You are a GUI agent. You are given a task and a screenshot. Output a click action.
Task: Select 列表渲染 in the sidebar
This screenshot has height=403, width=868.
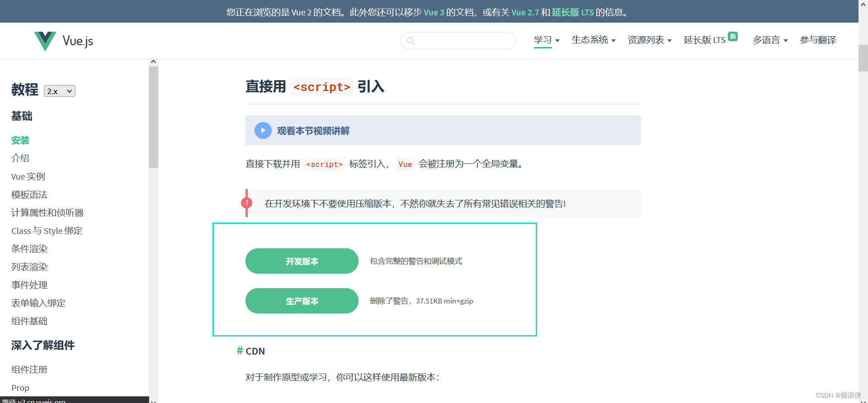(29, 267)
